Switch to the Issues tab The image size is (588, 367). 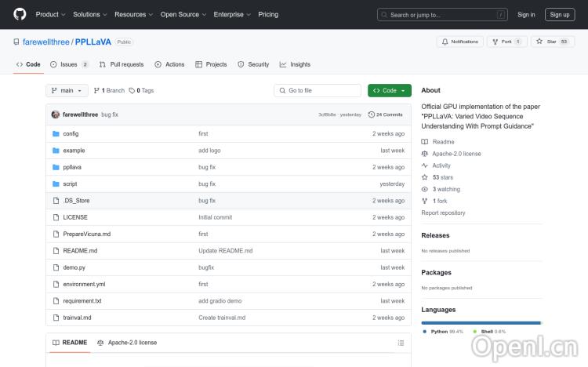coord(69,64)
